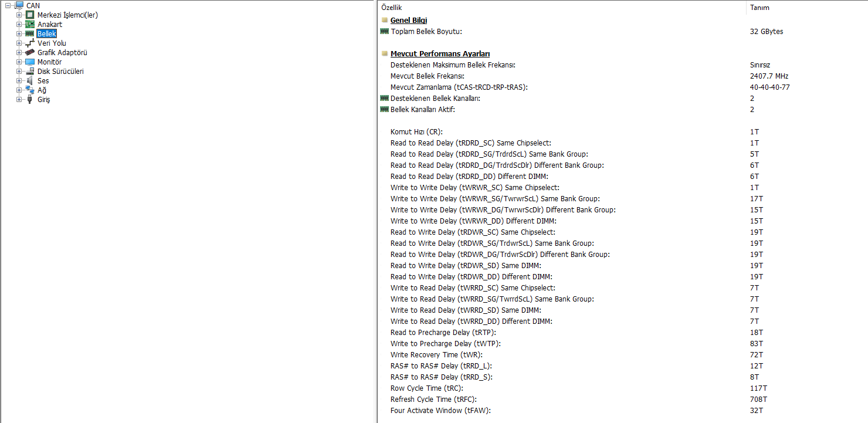The width and height of the screenshot is (868, 423).
Task: Click the Mevcut Performans Ayarları section icon
Action: point(384,53)
